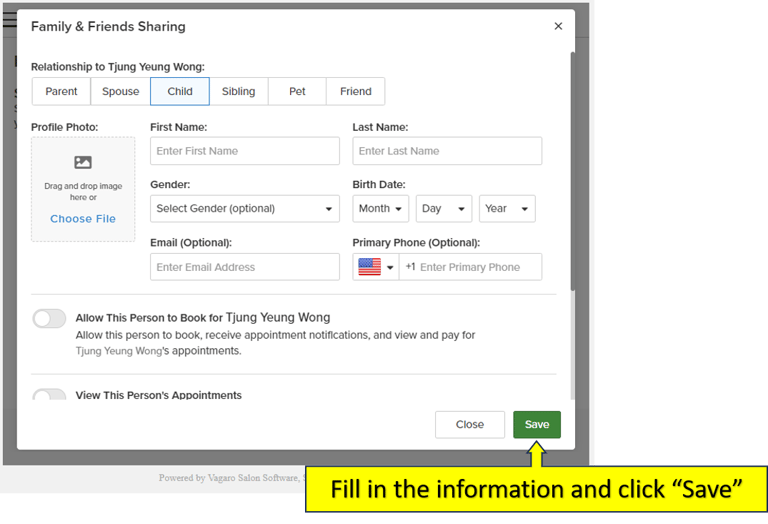The width and height of the screenshot is (768, 524).
Task: Click the dialog's vertical scrollbar
Action: point(573,171)
